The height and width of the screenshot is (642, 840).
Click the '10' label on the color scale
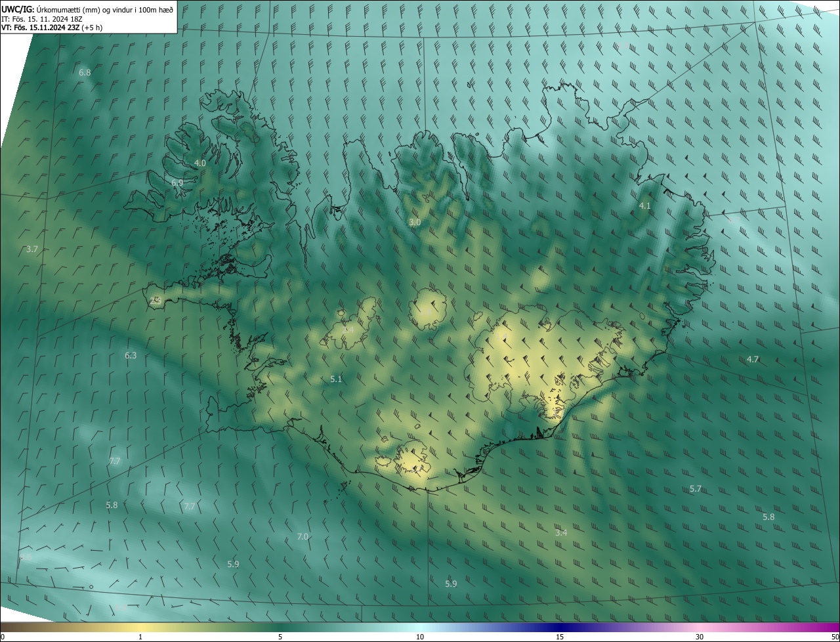coord(420,637)
